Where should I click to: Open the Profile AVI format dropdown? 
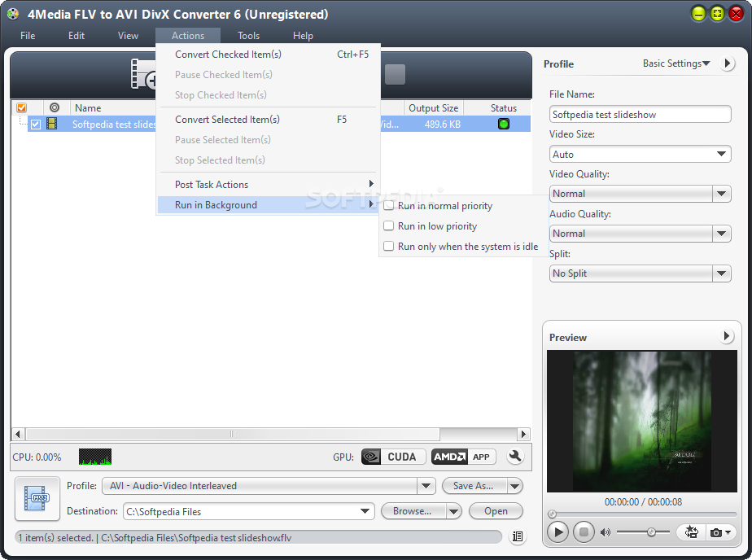pyautogui.click(x=426, y=486)
